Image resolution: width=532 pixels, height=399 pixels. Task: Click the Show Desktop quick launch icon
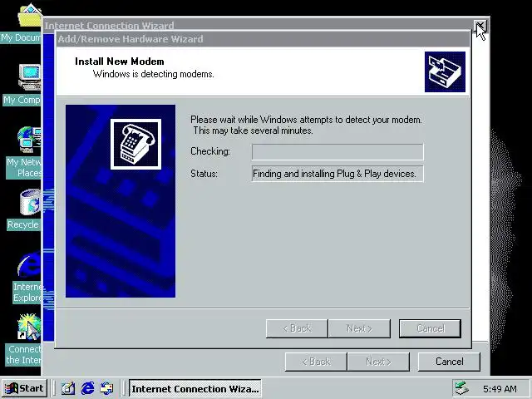click(x=68, y=388)
